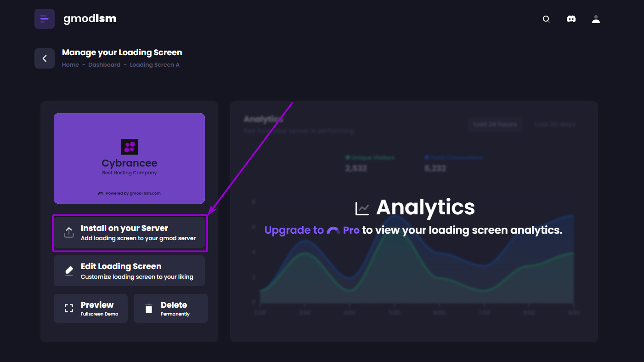644x362 pixels.
Task: Open the Dashboard breadcrumb link
Action: tap(104, 64)
